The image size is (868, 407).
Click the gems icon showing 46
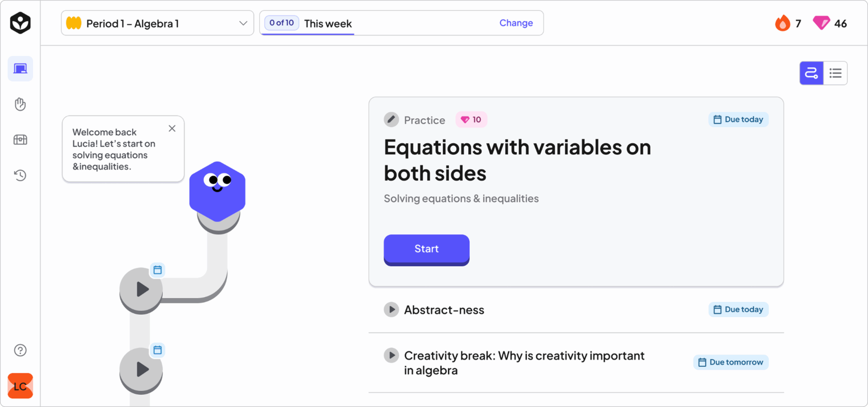pos(821,23)
